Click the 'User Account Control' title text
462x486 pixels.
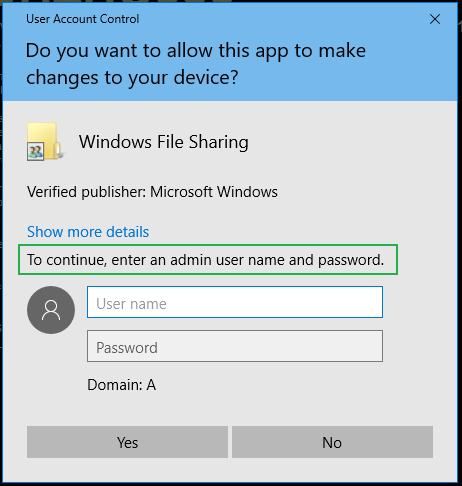[83, 19]
